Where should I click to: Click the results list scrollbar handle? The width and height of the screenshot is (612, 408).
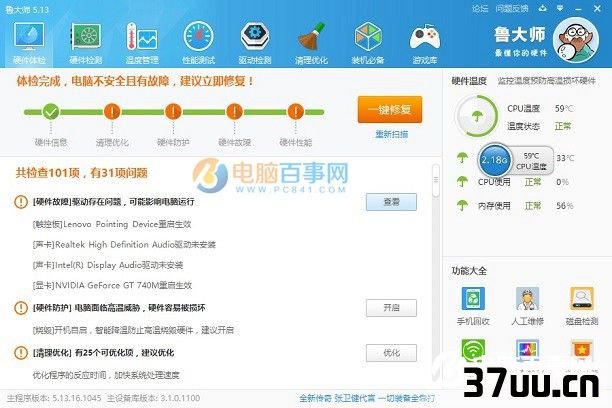tap(436, 180)
